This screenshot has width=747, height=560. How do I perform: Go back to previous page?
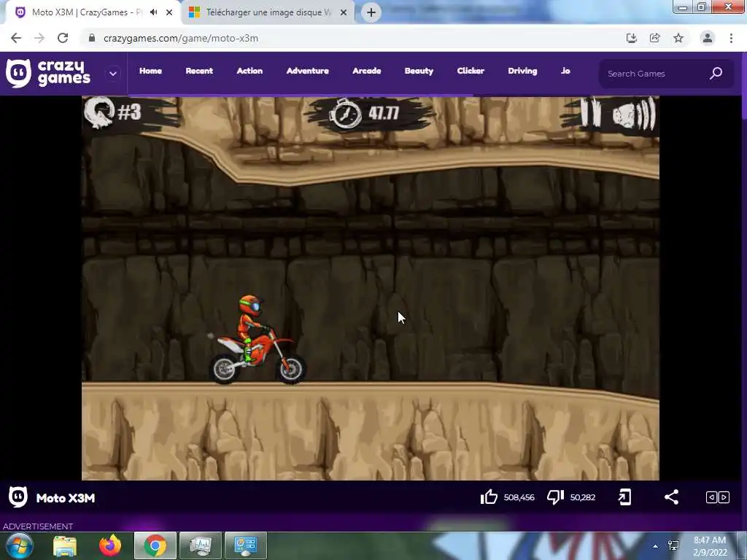click(x=16, y=38)
